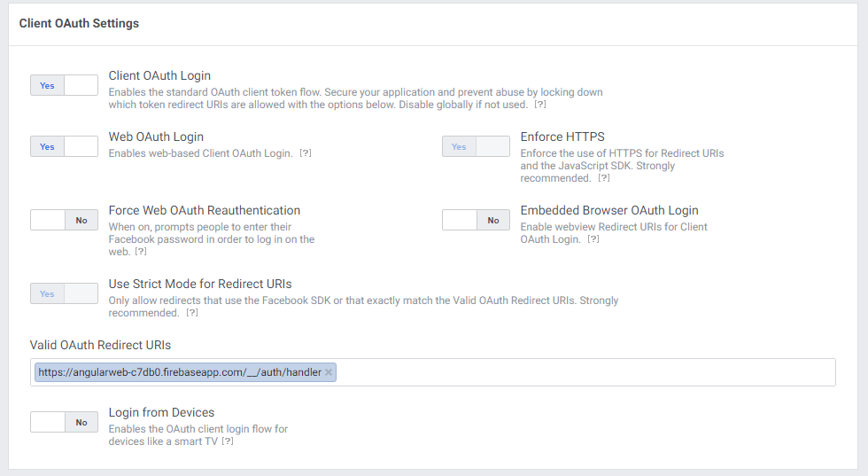Toggle the Web OAuth Login switch
This screenshot has width=868, height=476.
64,146
